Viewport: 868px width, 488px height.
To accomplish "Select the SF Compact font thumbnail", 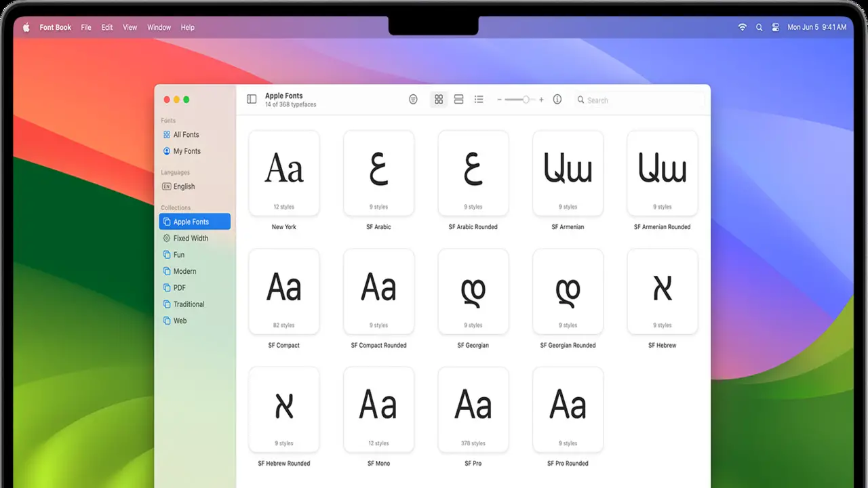I will 284,291.
